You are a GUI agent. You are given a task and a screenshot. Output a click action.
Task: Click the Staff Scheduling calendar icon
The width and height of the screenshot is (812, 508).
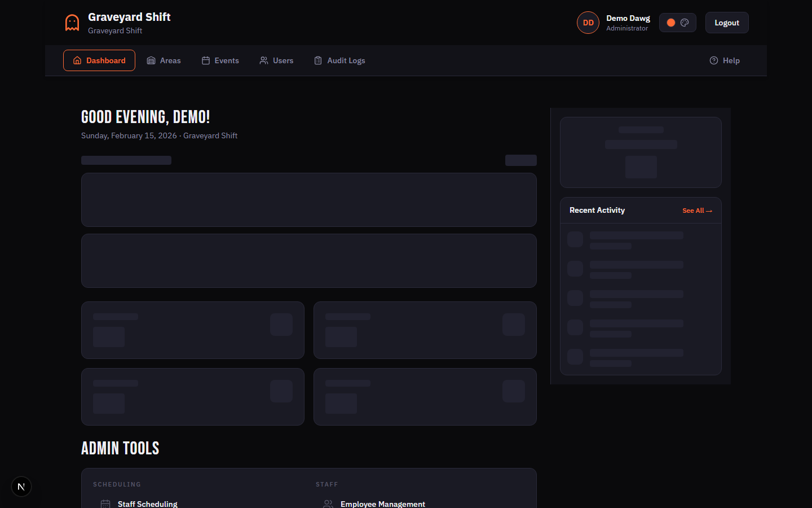click(105, 503)
